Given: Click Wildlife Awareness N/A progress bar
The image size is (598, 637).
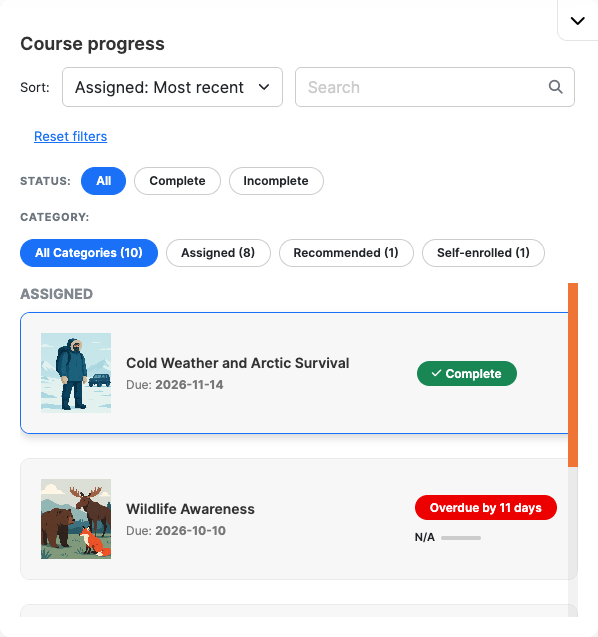Looking at the screenshot, I should tap(461, 537).
